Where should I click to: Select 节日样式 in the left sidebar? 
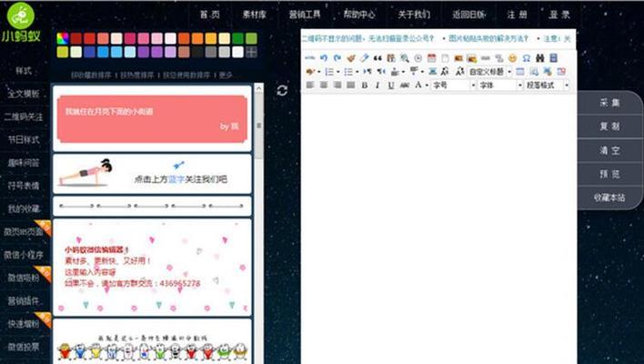[x=24, y=139]
